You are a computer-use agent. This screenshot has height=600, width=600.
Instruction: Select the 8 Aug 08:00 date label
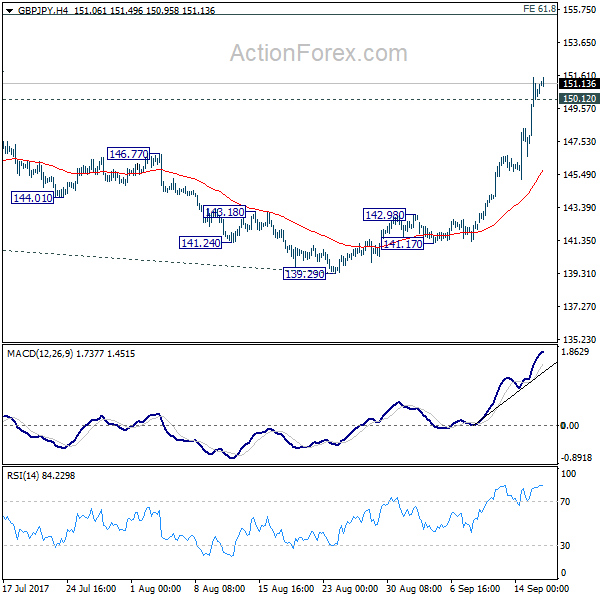tap(219, 589)
